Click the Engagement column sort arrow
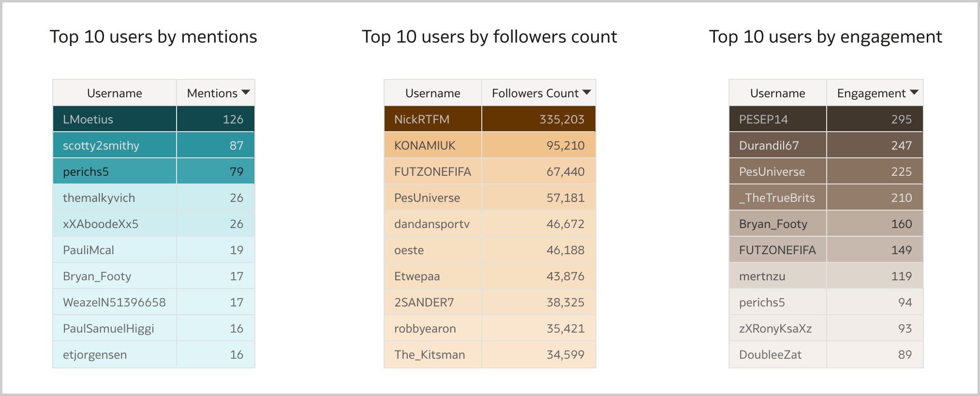 click(x=914, y=92)
